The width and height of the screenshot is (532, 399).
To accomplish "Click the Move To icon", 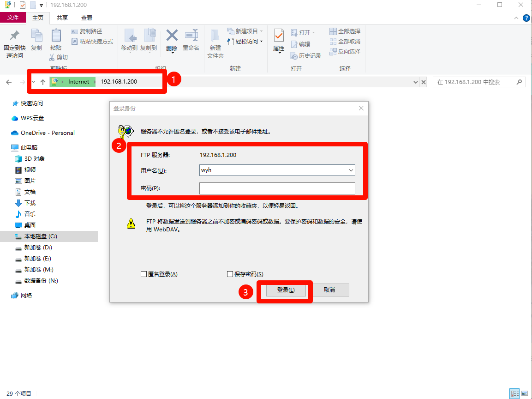I will pos(130,35).
